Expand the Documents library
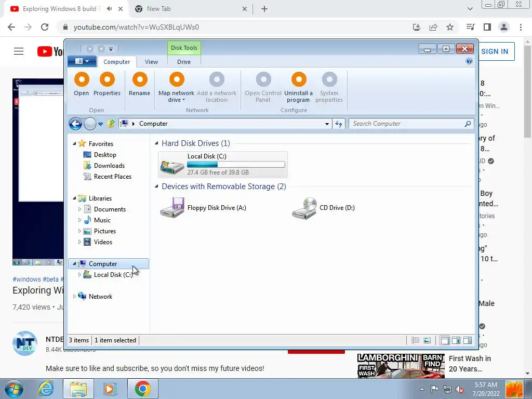532x399 pixels. click(x=79, y=209)
